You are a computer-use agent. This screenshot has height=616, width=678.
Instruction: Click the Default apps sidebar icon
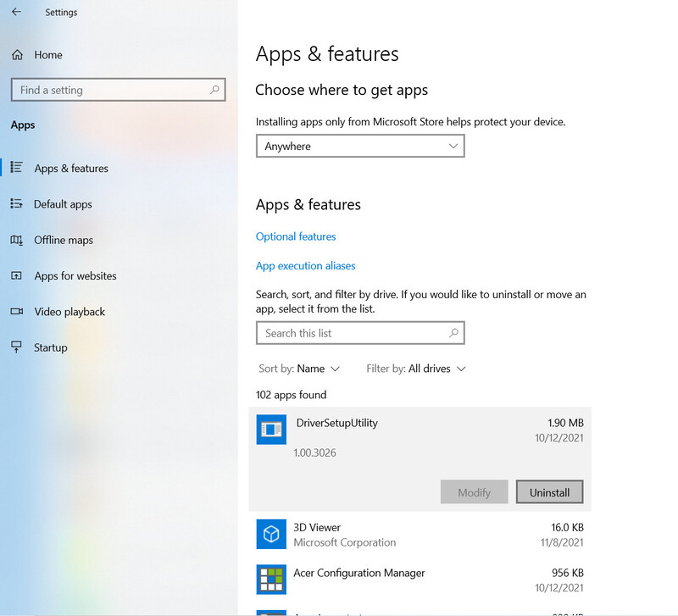pos(16,203)
